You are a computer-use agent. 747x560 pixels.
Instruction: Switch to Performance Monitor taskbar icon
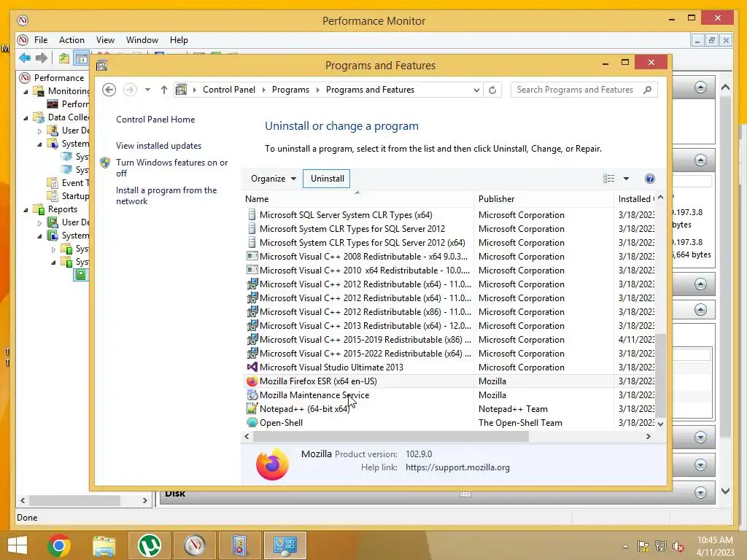click(x=194, y=545)
